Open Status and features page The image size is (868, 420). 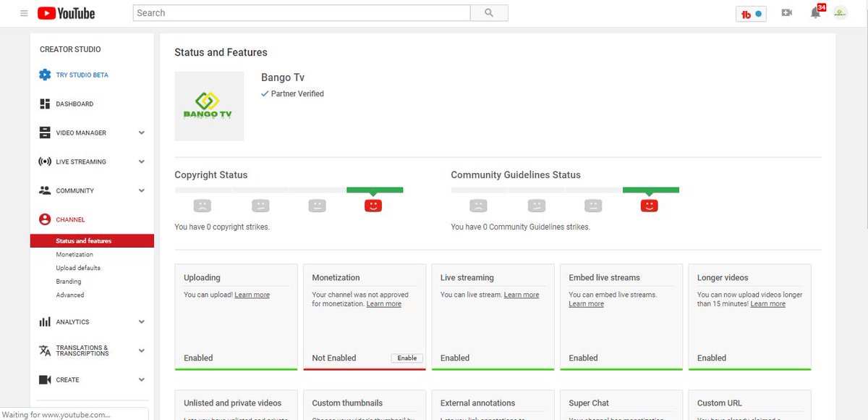coord(92,241)
